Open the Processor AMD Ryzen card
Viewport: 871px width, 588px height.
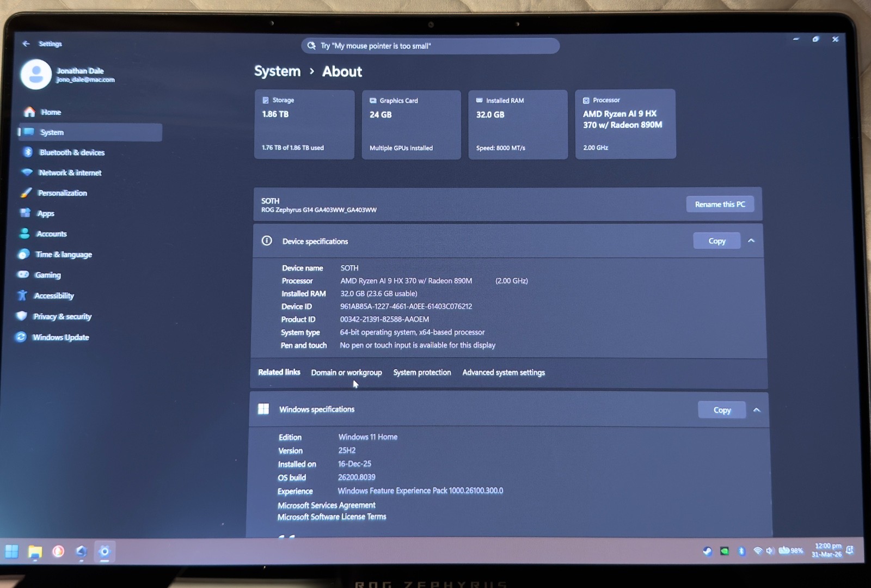tap(625, 124)
